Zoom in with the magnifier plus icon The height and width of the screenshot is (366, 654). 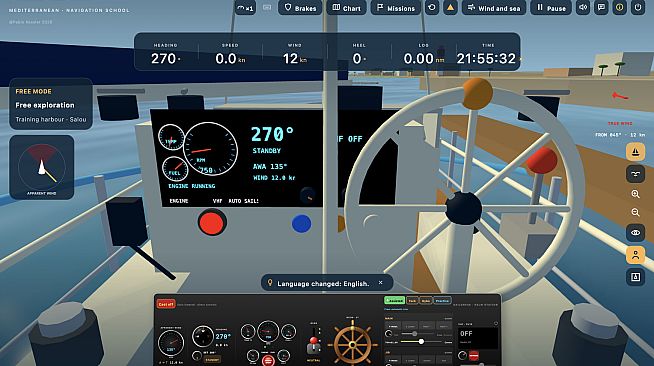[x=635, y=194]
